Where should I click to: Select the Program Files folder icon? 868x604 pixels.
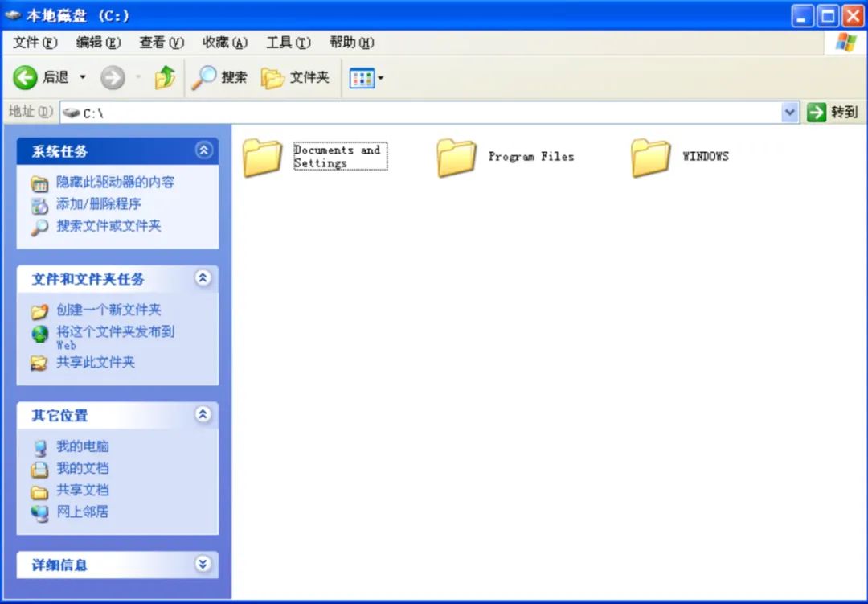[457, 158]
